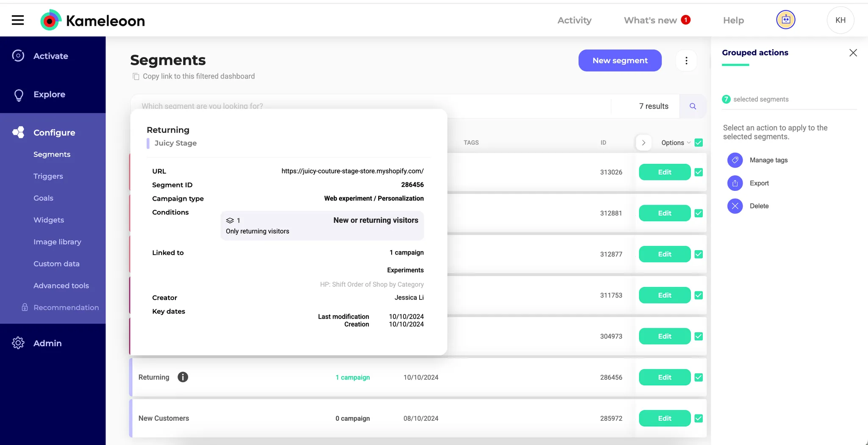The image size is (868, 445).
Task: Open the hamburger navigation menu
Action: pos(18,20)
